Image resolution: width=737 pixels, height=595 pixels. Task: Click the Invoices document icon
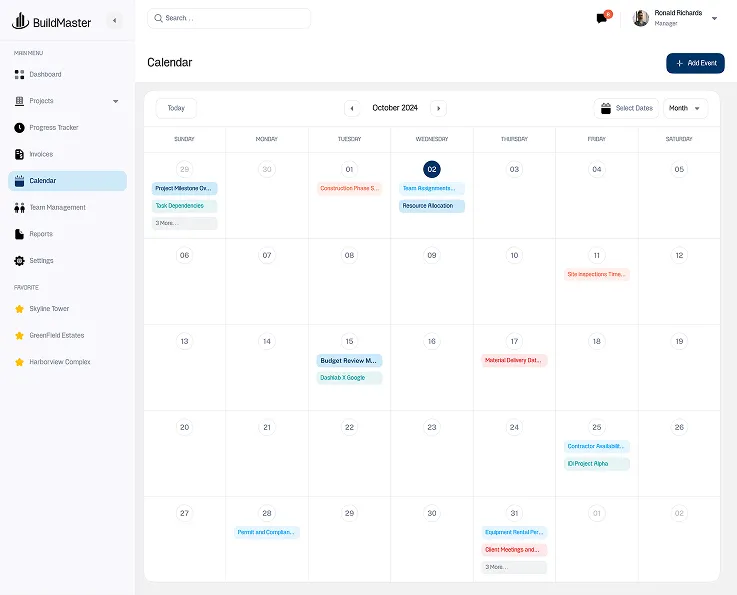click(20, 155)
